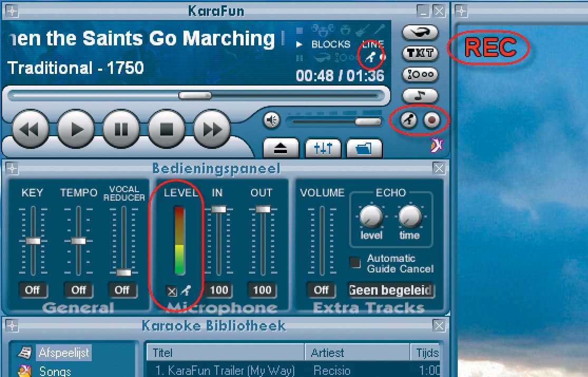Rewind the current song

(x=31, y=129)
